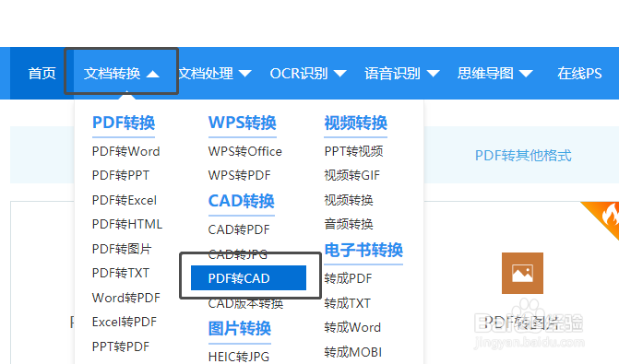Open HEIC转JPG conversion
This screenshot has height=364, width=619.
tap(238, 357)
